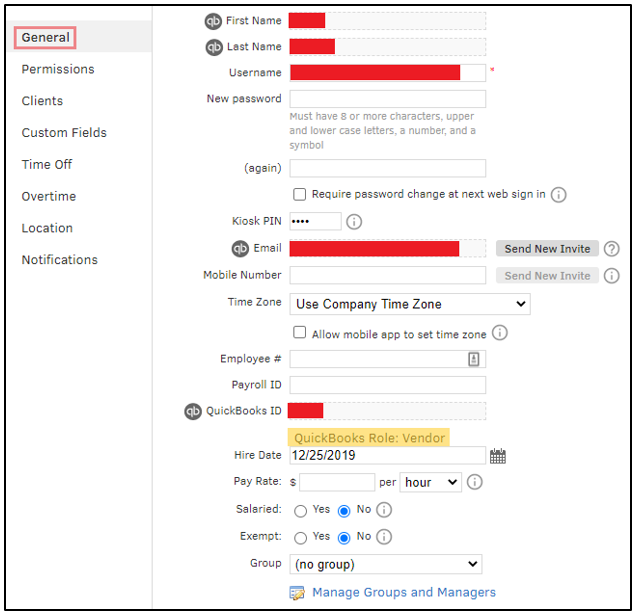Screen dimensions: 636x615
Task: Enable Require password change at next sign in
Action: pos(300,194)
